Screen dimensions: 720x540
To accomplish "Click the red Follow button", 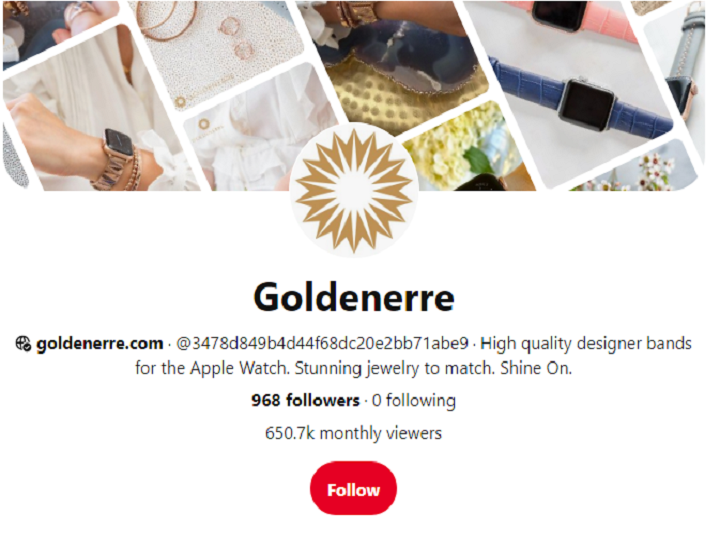I will (353, 489).
